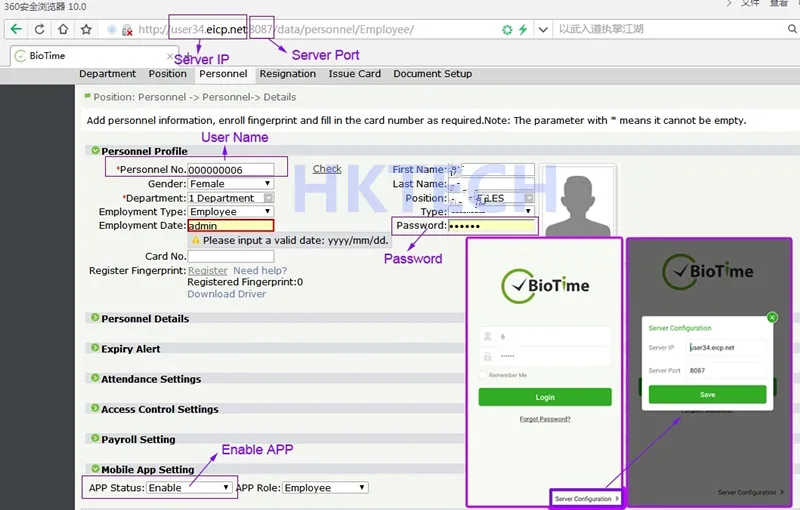Screen dimensions: 800x510
Task: Open address bar history dropdown arrow
Action: pos(543,30)
